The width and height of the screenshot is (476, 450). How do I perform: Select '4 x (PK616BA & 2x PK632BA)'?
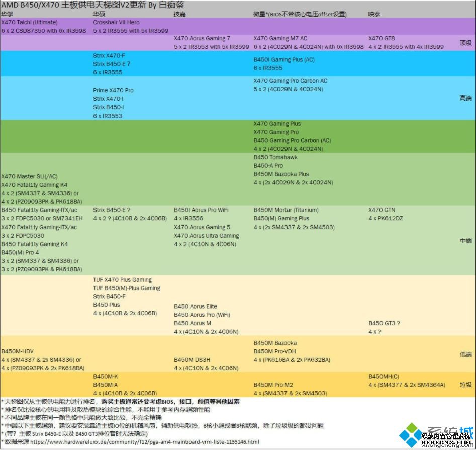tap(292, 360)
